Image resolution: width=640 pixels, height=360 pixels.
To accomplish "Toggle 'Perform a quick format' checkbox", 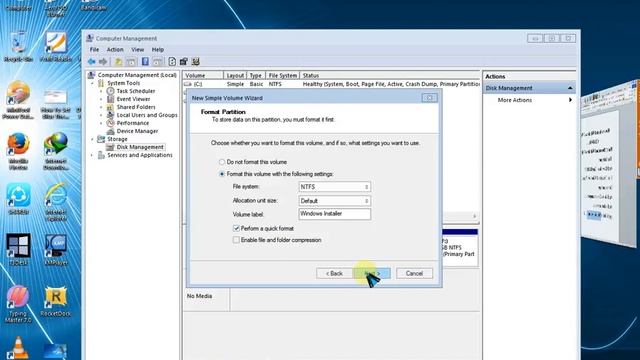I will click(236, 228).
